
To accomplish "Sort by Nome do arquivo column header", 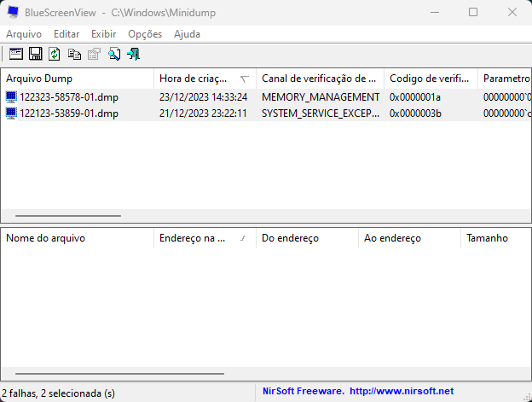I will tap(78, 238).
